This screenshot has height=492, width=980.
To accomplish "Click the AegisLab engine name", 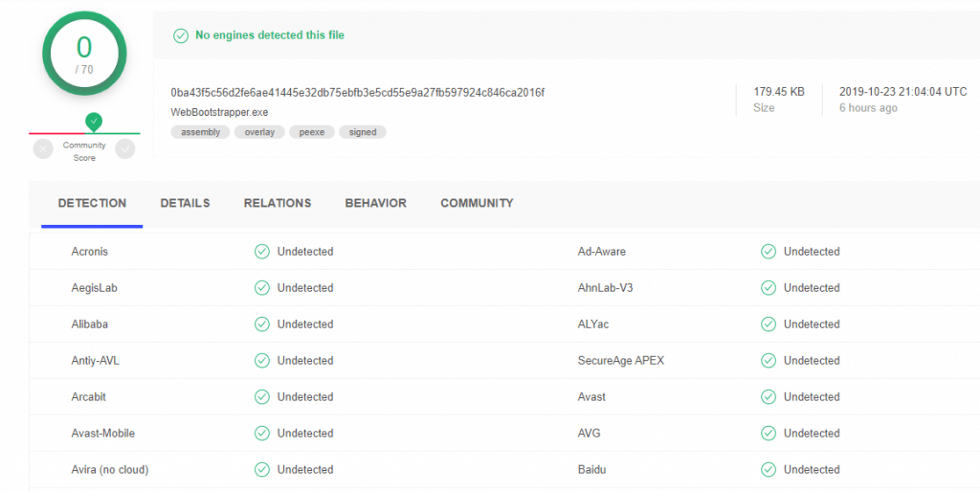I will pos(95,287).
